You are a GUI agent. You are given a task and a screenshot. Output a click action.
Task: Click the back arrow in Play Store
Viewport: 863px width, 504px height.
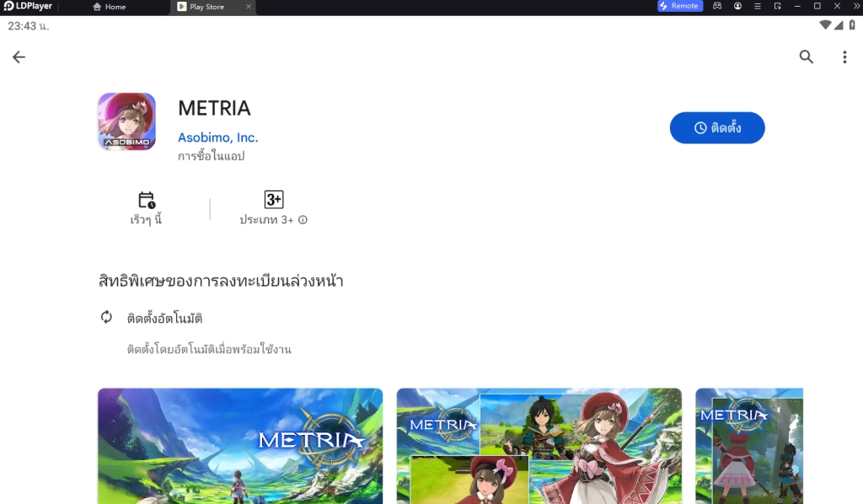click(x=19, y=56)
